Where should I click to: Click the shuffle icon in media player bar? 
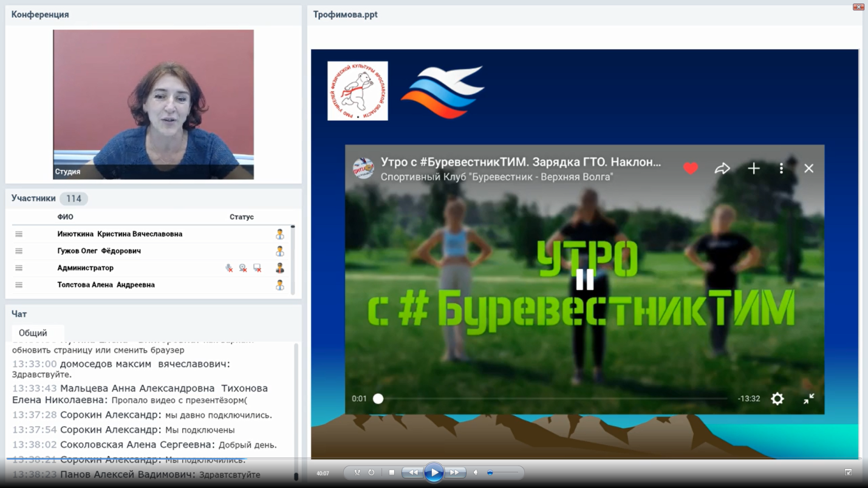pyautogui.click(x=357, y=472)
